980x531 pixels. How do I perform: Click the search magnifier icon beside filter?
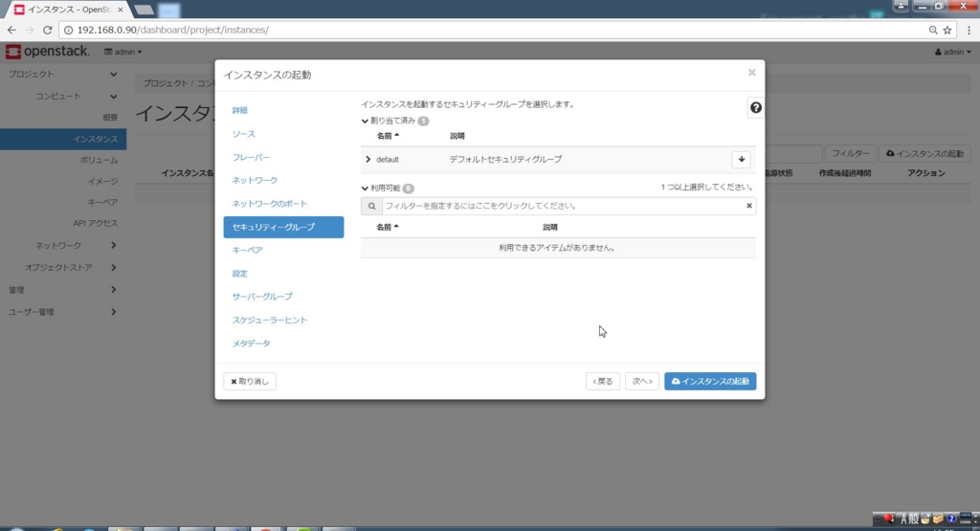coord(372,206)
